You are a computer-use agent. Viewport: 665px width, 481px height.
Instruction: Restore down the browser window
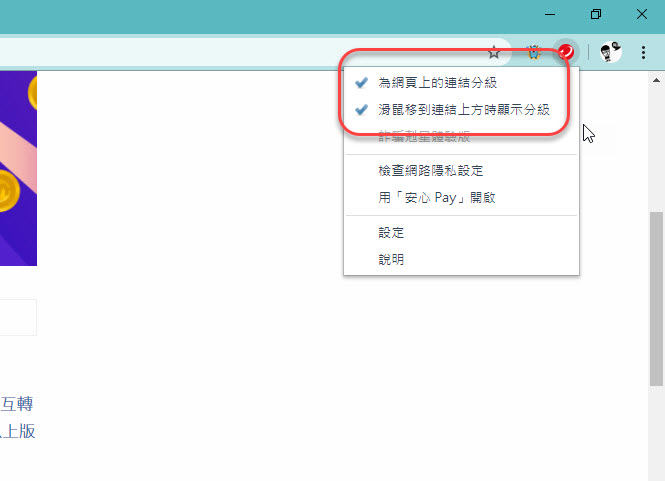596,14
